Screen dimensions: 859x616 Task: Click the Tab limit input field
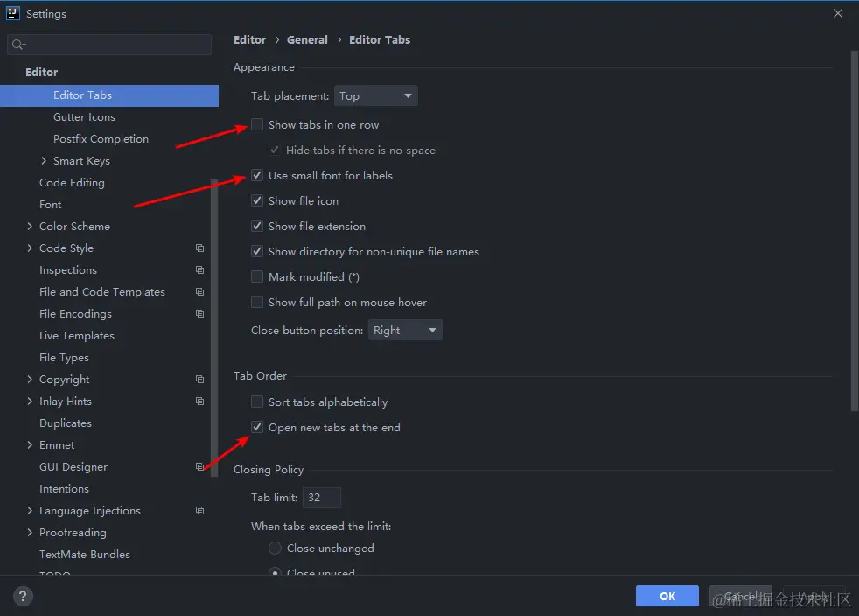pyautogui.click(x=322, y=498)
